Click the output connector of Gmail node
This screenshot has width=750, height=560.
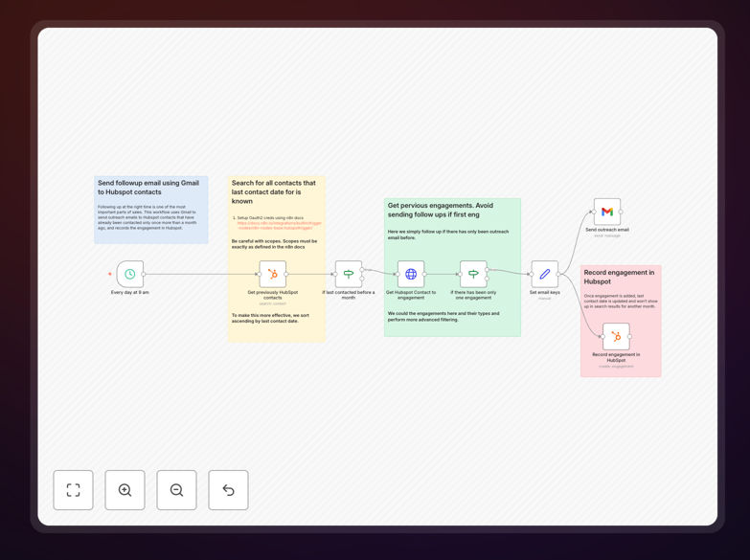pos(621,212)
